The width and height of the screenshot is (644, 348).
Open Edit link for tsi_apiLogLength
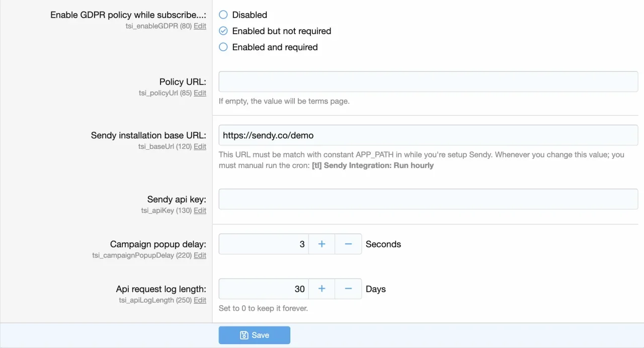pos(200,300)
